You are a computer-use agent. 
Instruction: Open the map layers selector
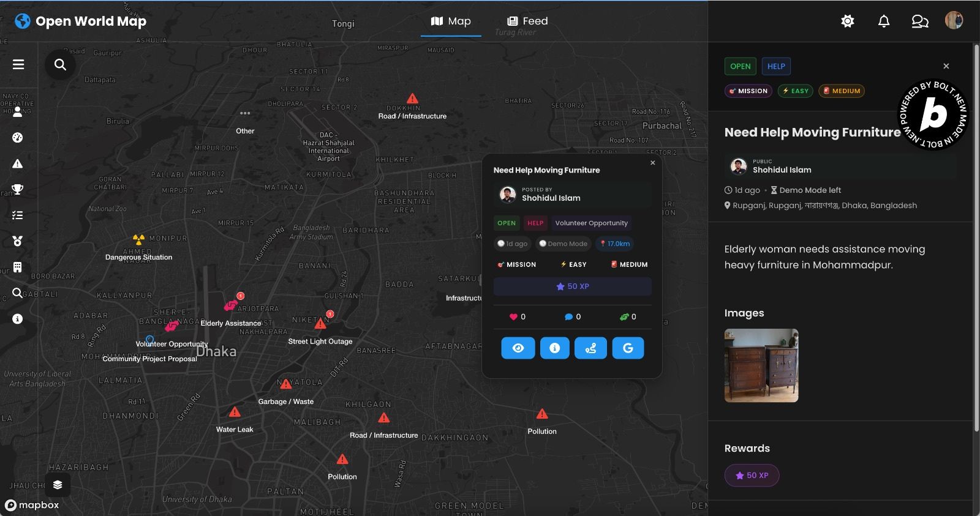58,485
